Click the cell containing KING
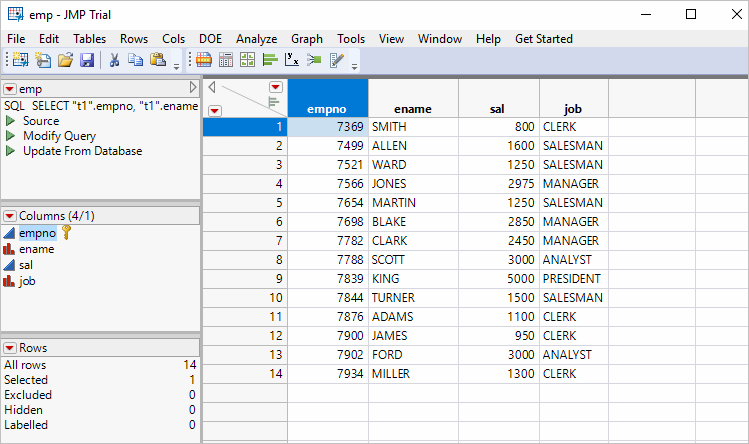This screenshot has width=749, height=444. tap(413, 279)
